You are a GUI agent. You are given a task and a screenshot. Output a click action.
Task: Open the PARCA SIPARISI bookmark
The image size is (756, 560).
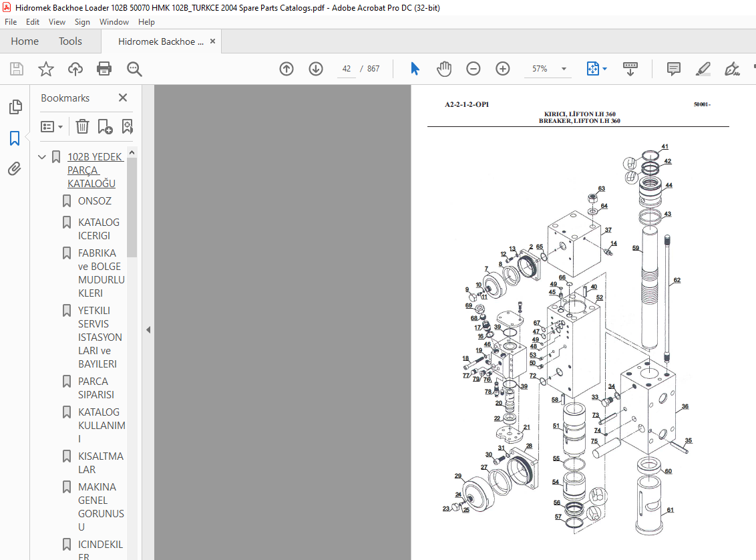[96, 388]
